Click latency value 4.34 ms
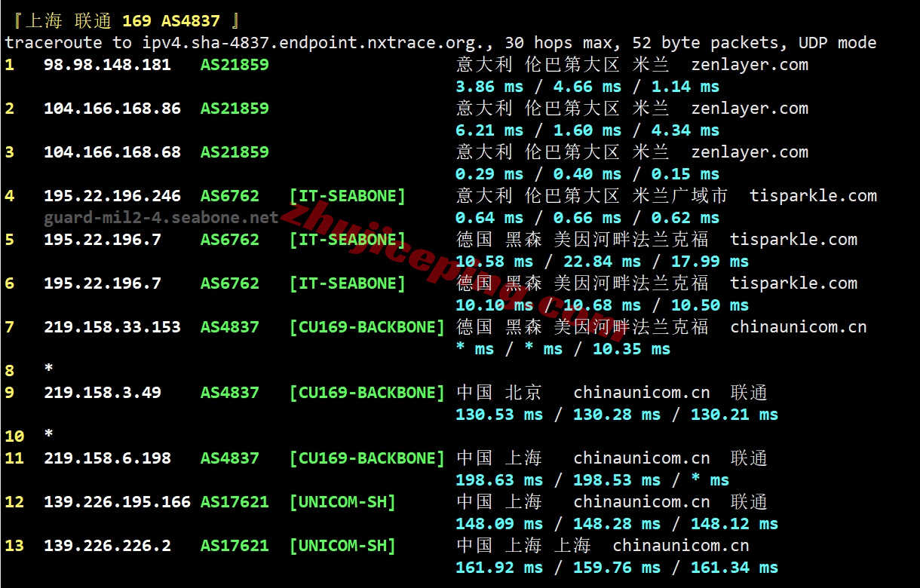Screen dimensions: 920x588 685,130
